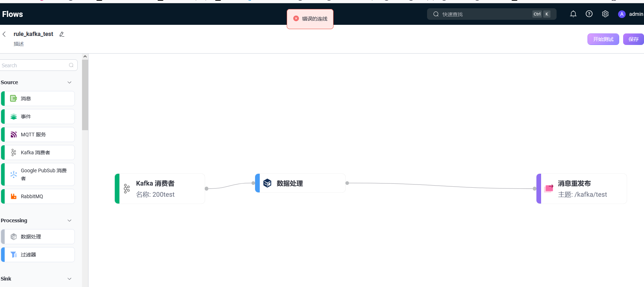644x287 pixels.
Task: Click the Flows header title
Action: 13,14
